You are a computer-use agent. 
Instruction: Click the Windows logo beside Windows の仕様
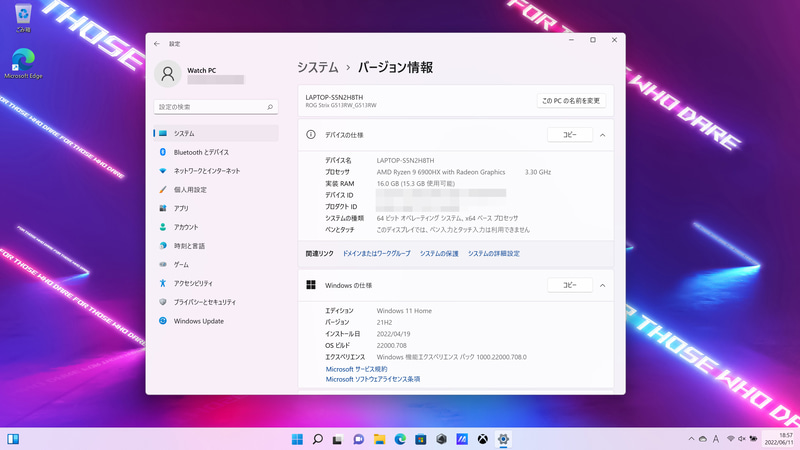pos(311,285)
